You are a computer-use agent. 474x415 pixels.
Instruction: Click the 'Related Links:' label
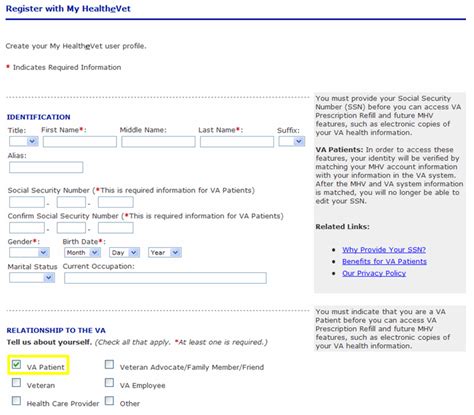(342, 227)
